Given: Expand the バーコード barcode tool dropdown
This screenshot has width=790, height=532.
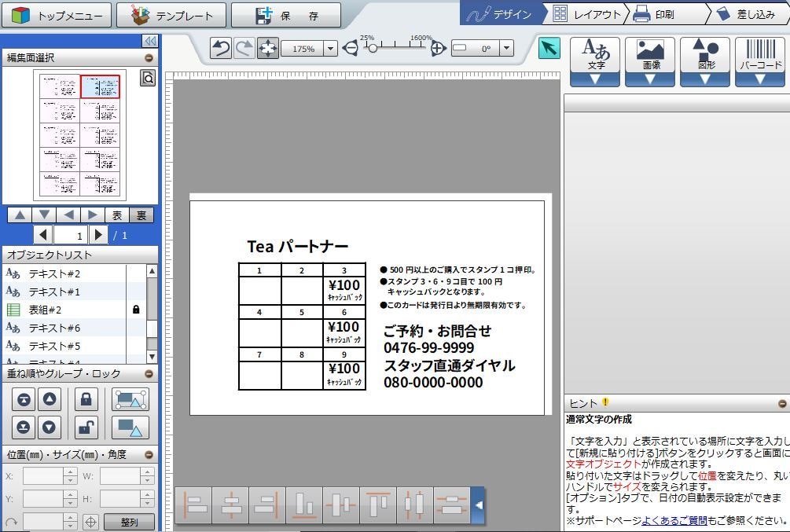Looking at the screenshot, I should click(760, 79).
